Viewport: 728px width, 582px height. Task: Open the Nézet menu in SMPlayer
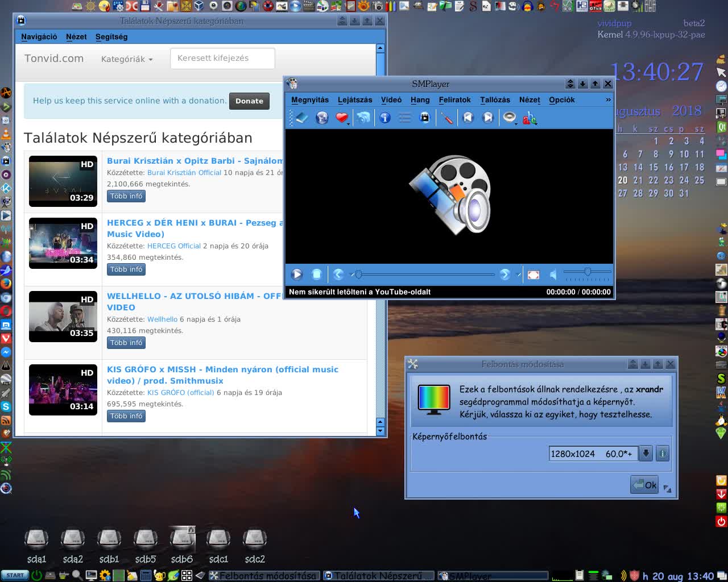(530, 99)
